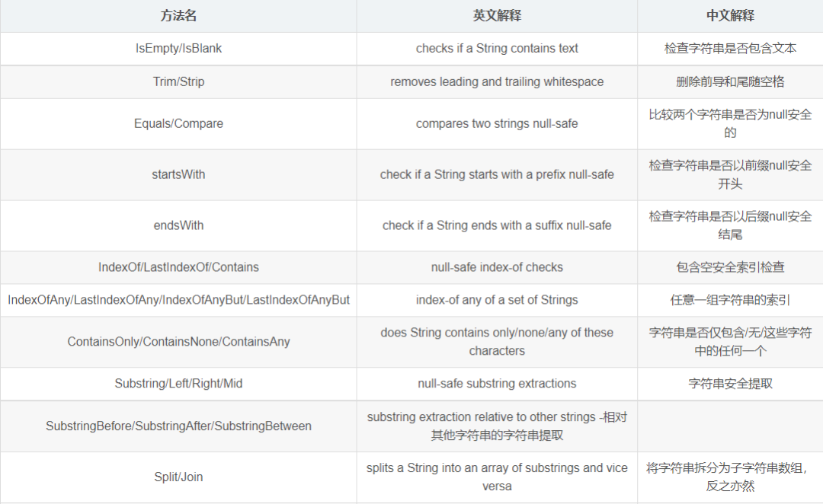Click the 英文解释 column header

pos(497,16)
